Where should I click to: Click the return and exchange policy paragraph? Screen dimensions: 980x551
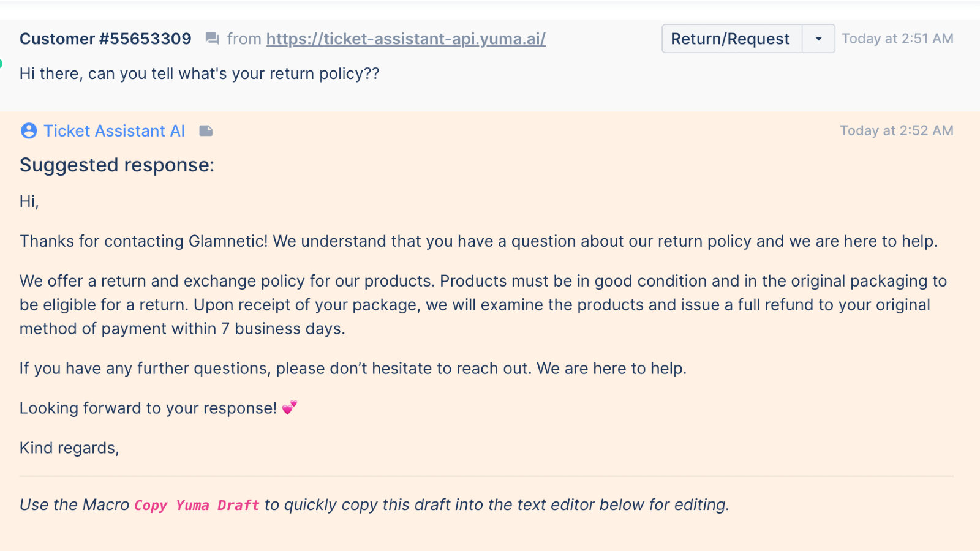tap(478, 305)
